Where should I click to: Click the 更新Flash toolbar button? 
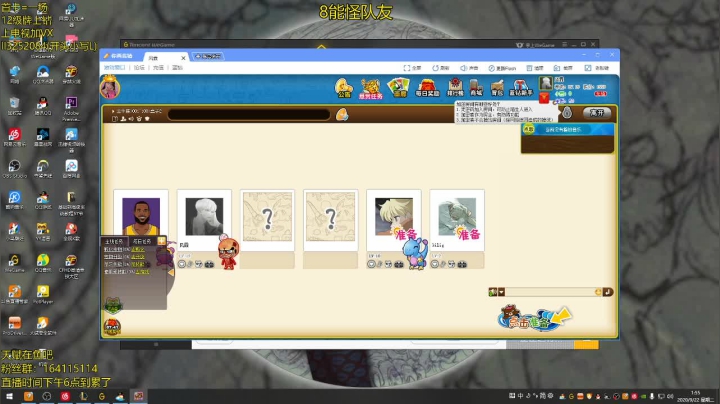click(x=502, y=68)
